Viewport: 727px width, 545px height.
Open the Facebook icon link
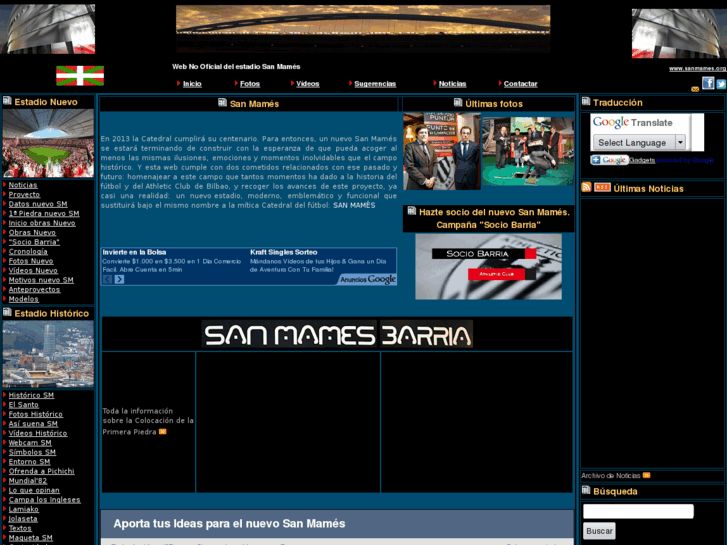[x=708, y=83]
